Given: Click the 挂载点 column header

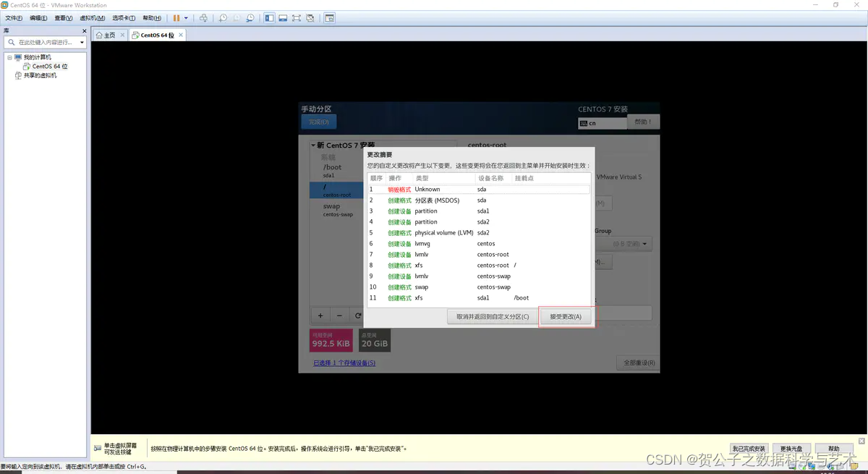Looking at the screenshot, I should 551,178.
